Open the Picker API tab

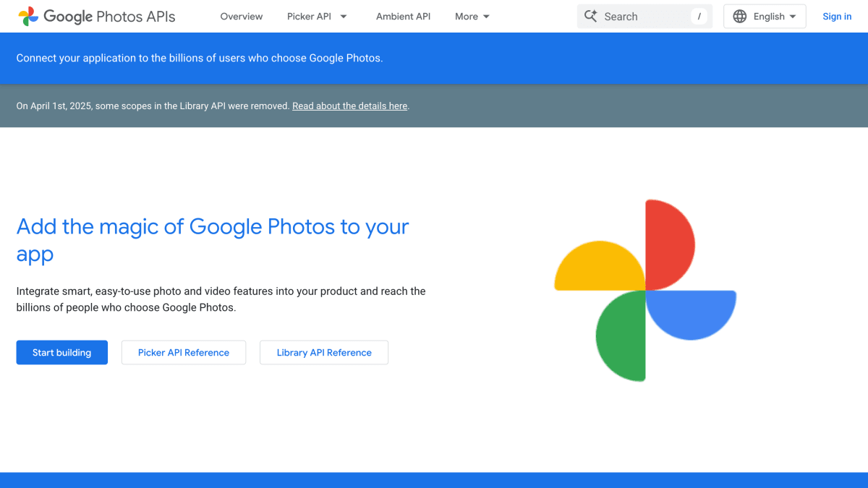310,16
